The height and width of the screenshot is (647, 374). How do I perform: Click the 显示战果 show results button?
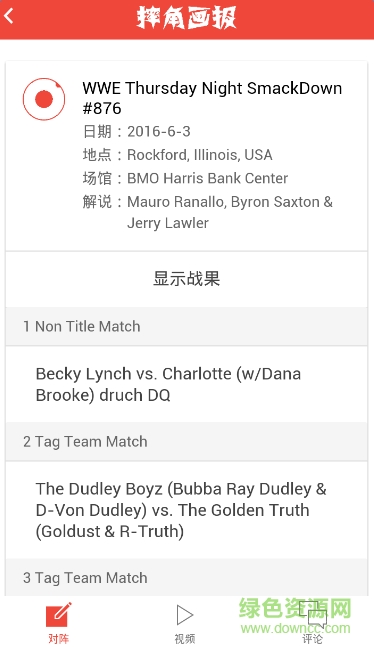point(187,279)
